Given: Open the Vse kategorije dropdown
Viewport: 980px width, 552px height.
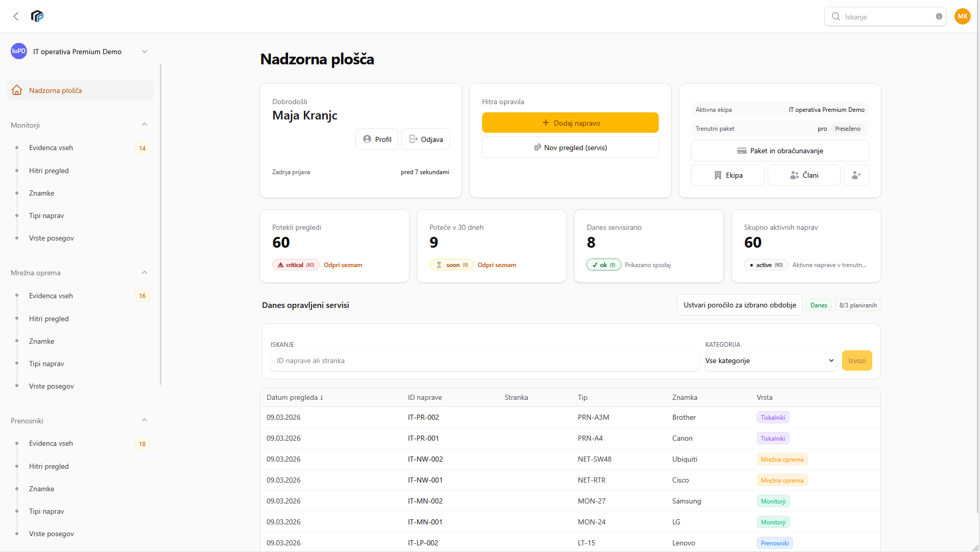Looking at the screenshot, I should 770,361.
